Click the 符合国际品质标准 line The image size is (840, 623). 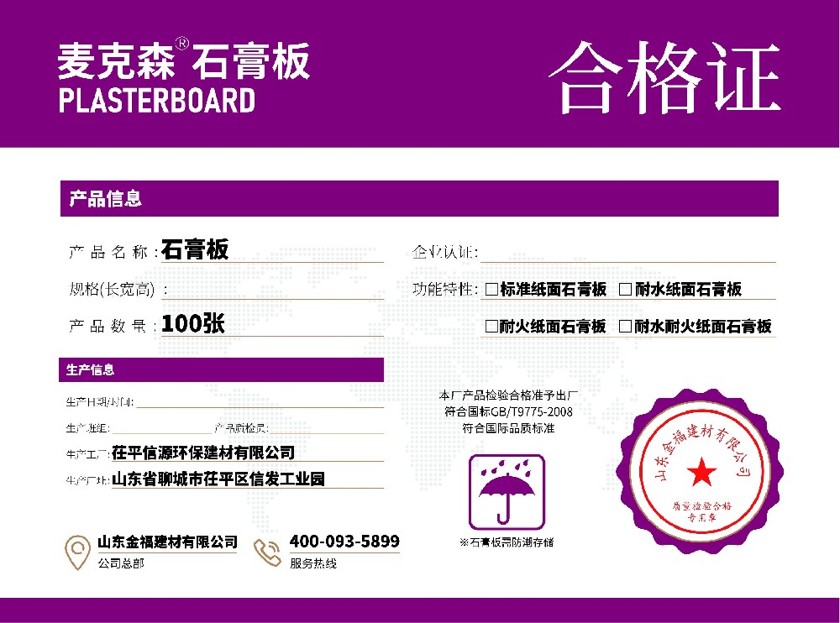tap(508, 428)
